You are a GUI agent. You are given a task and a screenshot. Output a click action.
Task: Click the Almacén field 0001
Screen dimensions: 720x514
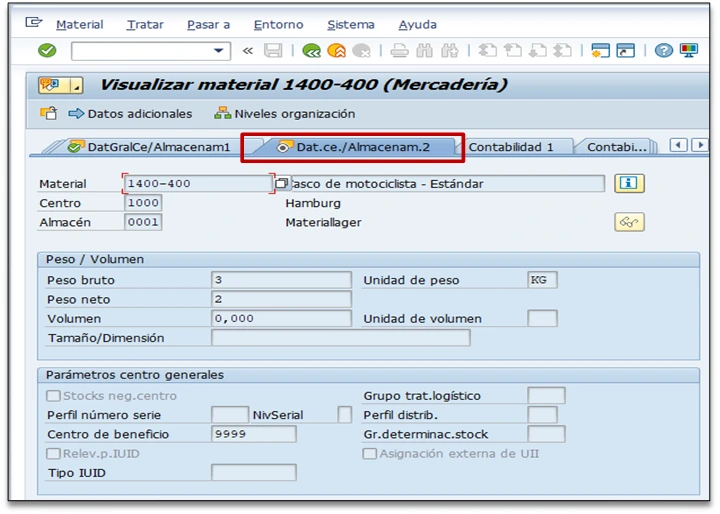143,222
